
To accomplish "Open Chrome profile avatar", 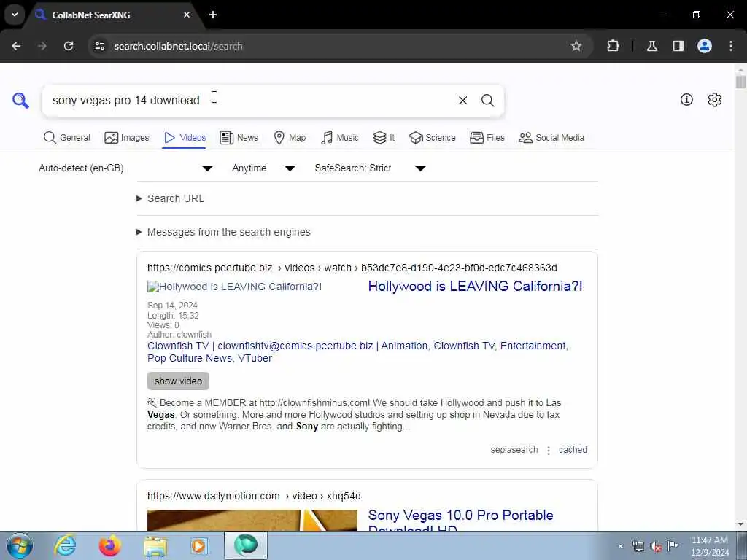I will [705, 46].
